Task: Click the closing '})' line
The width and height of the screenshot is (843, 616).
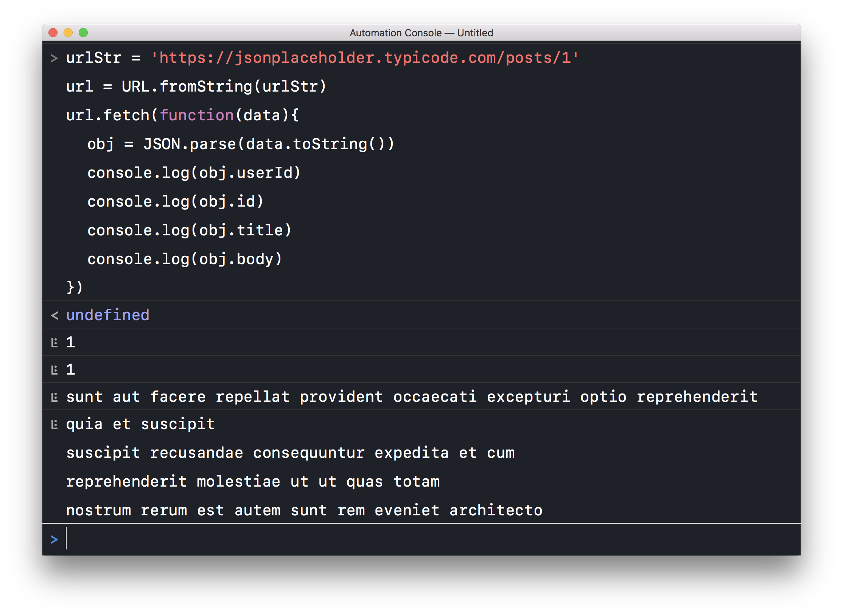Action: point(75,287)
